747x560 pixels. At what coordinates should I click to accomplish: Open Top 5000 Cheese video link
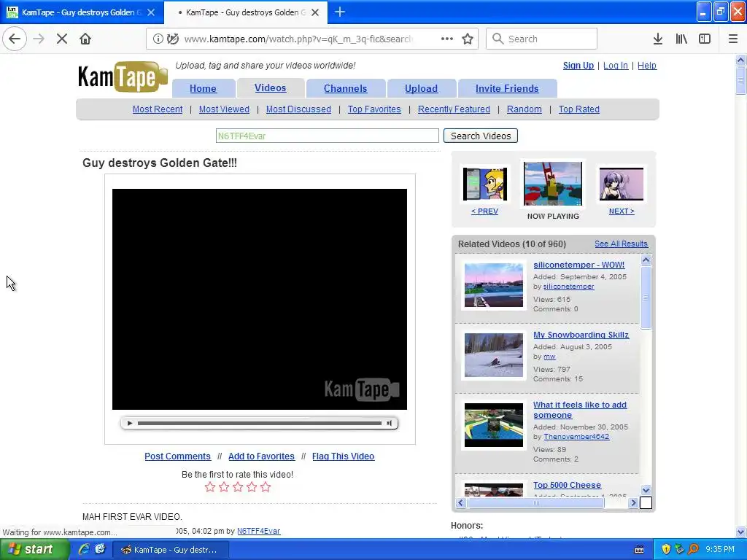pos(567,485)
